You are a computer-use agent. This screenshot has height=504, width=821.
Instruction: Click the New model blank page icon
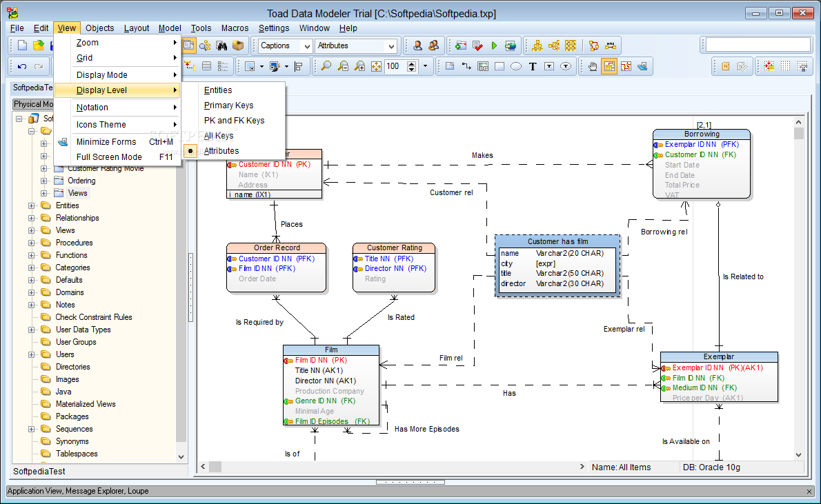coord(22,46)
